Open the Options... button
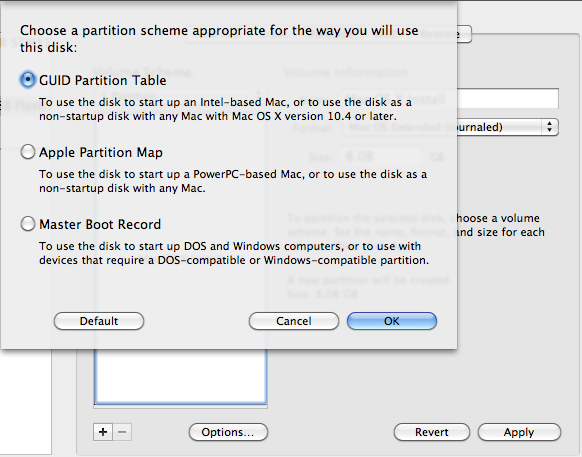 coord(228,432)
